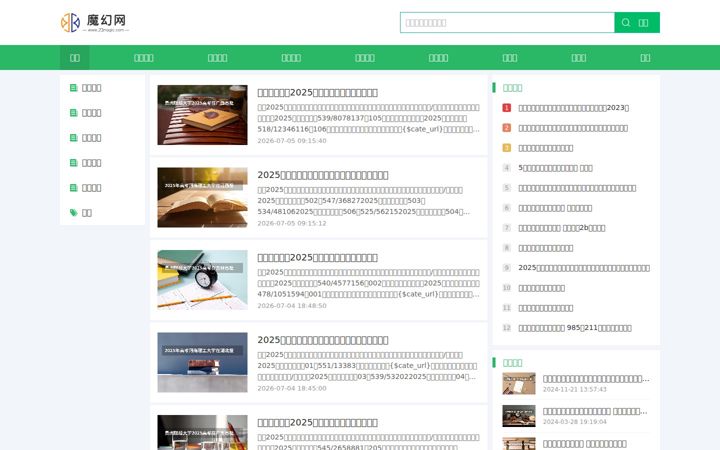Click the timestamp 2026-07-05 09:15:40

[292, 141]
